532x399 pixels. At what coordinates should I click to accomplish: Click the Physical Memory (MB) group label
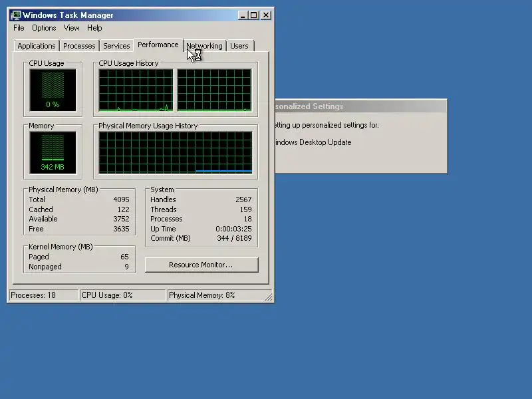coord(63,190)
